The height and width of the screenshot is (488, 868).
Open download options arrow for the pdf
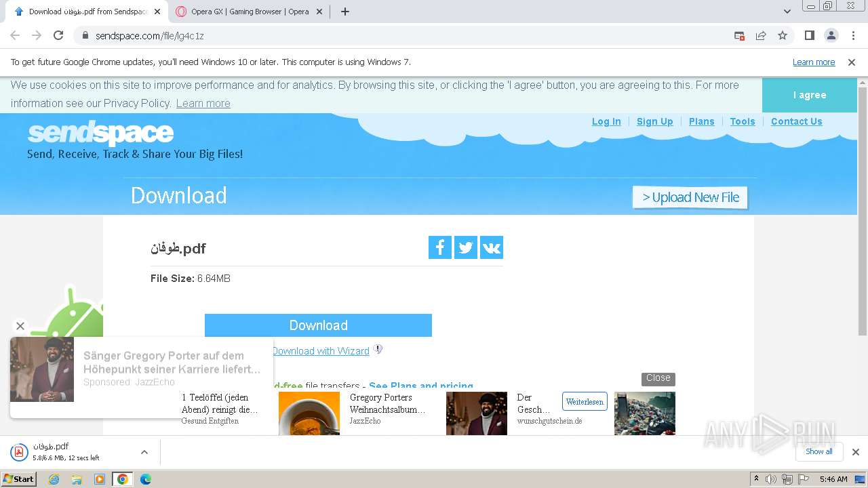144,452
